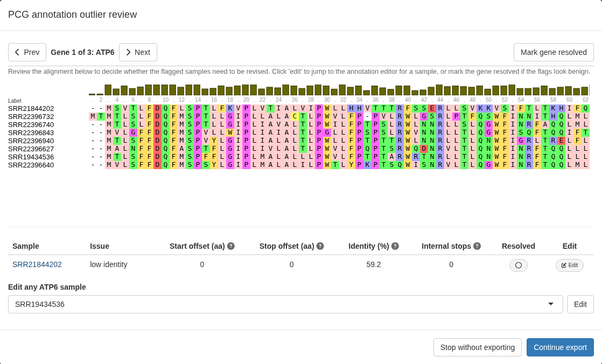
Task: Select alignment row label SRR22396740
Action: pos(31,125)
